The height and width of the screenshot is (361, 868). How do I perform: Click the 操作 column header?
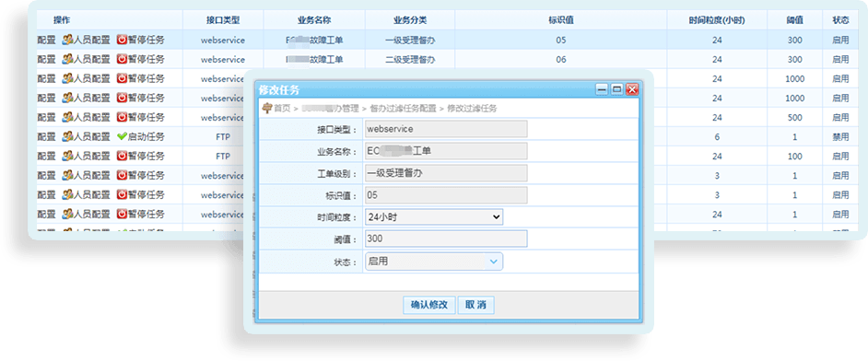pos(62,20)
